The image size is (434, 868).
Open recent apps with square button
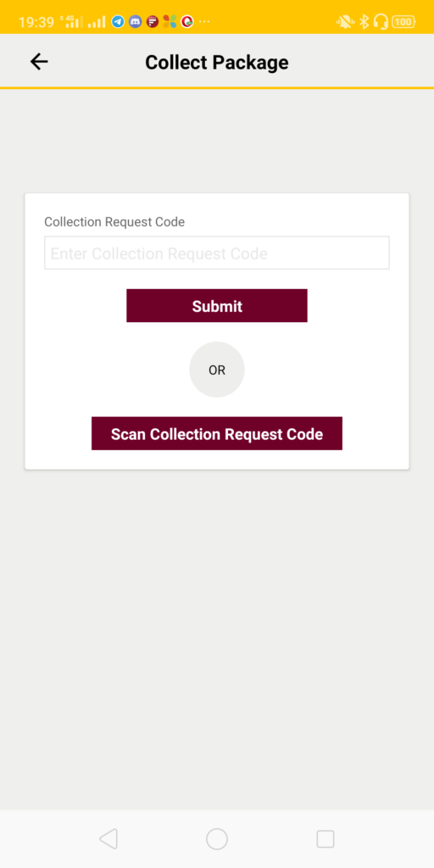tap(325, 838)
